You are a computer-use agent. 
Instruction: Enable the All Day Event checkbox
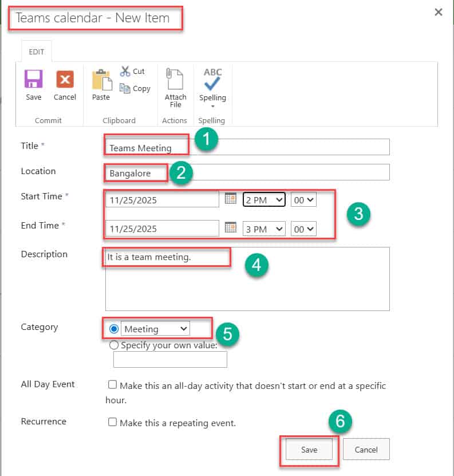[112, 384]
